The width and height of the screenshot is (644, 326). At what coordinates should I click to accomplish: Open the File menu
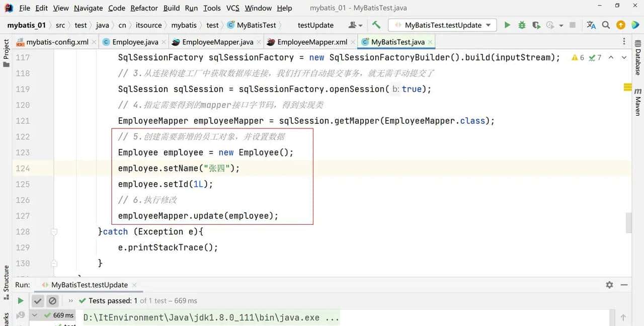[25, 8]
